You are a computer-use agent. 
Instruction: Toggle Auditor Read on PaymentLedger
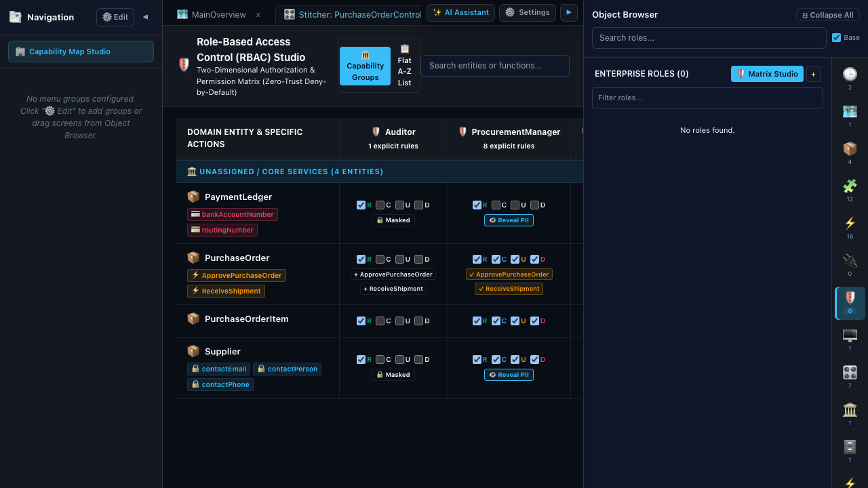361,205
